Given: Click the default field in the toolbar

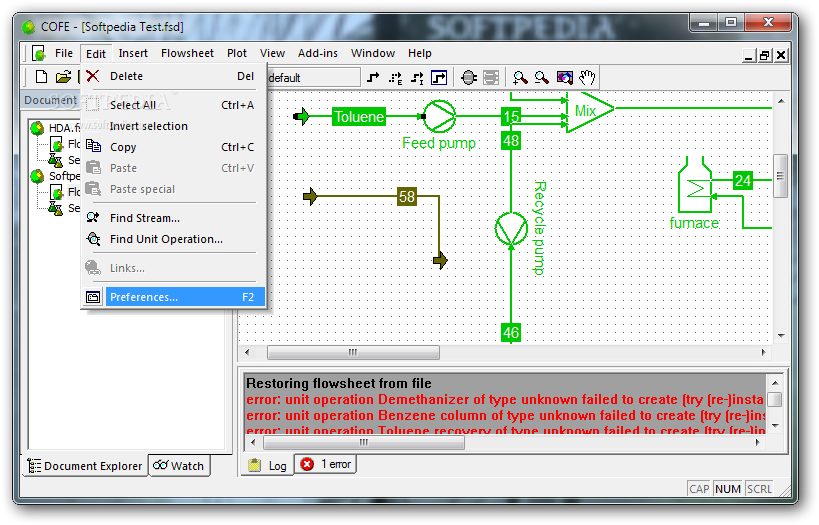Looking at the screenshot, I should [x=313, y=78].
